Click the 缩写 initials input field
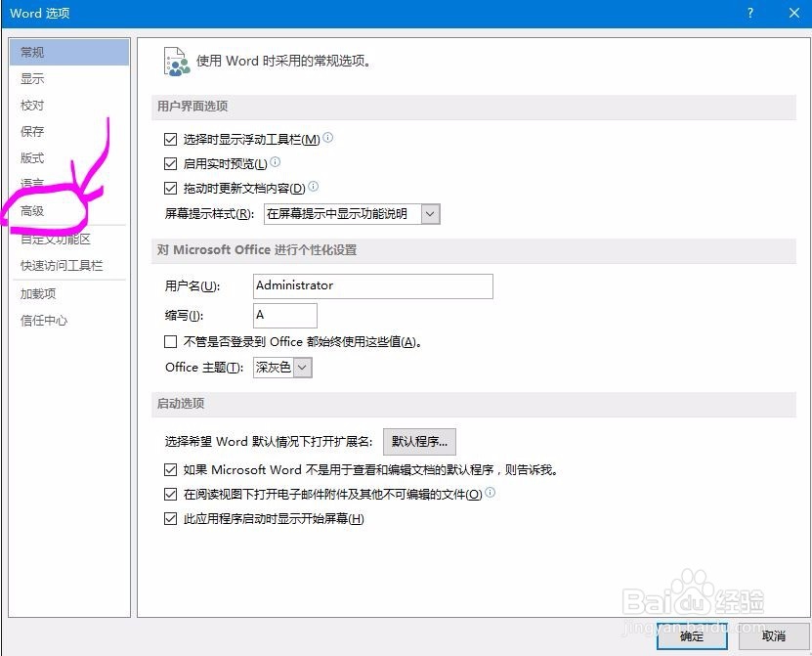This screenshot has height=656, width=812. coord(284,316)
